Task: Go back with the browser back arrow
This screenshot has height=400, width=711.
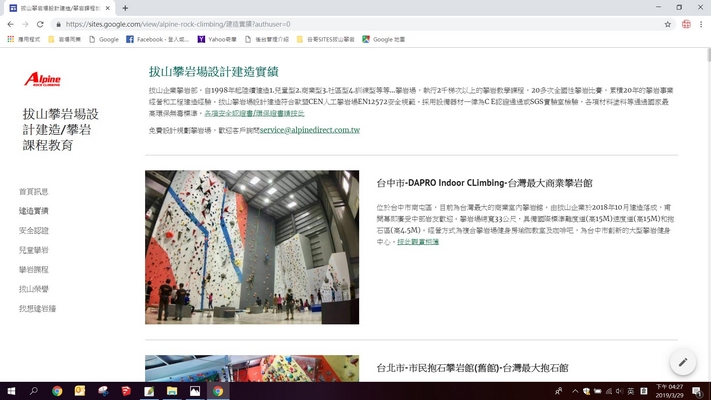Action: coord(10,24)
